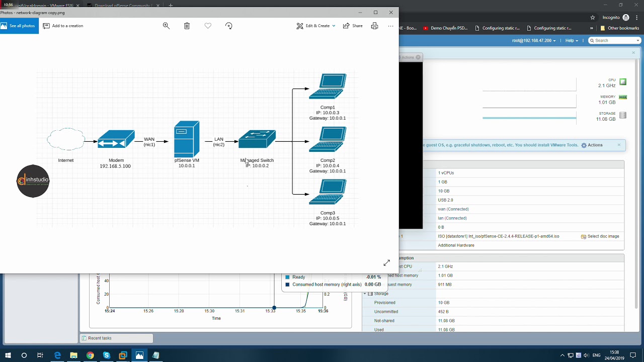Viewport: 644px width, 362px height.
Task: Click the 'wan (Connected)' network adapter value
Action: coord(453,209)
